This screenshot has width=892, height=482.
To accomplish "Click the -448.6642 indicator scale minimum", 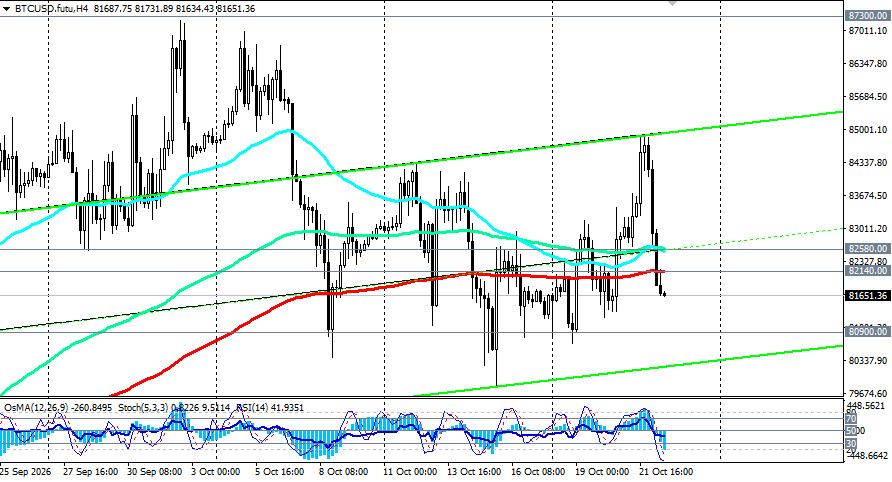I will [x=868, y=456].
